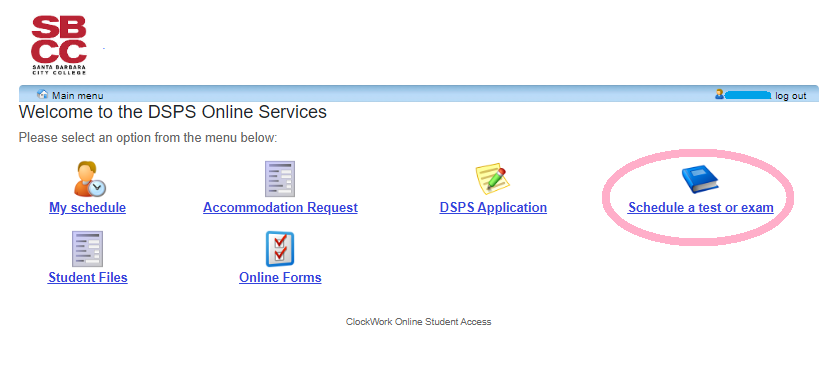Viewport: 828px width, 366px height.
Task: Open the Accommodation Request form icon
Action: tap(280, 179)
